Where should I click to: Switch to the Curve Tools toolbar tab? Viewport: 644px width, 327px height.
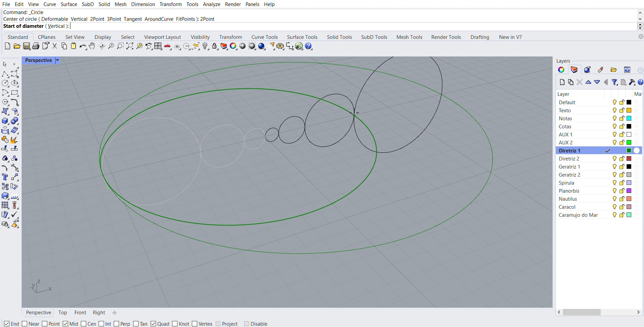click(x=265, y=37)
